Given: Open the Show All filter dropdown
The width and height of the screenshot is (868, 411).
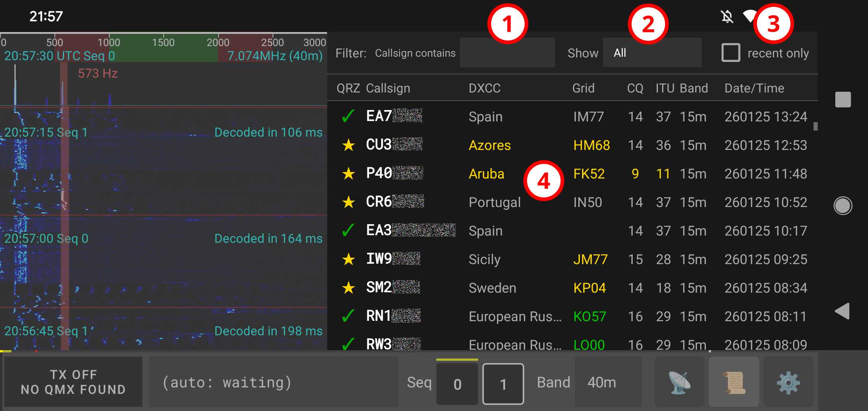Looking at the screenshot, I should (652, 52).
